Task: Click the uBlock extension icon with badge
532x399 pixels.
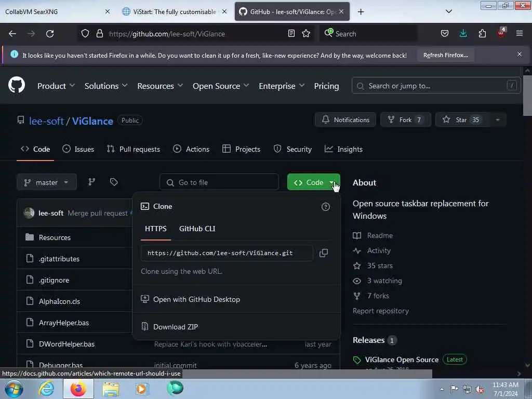Action: [501, 33]
